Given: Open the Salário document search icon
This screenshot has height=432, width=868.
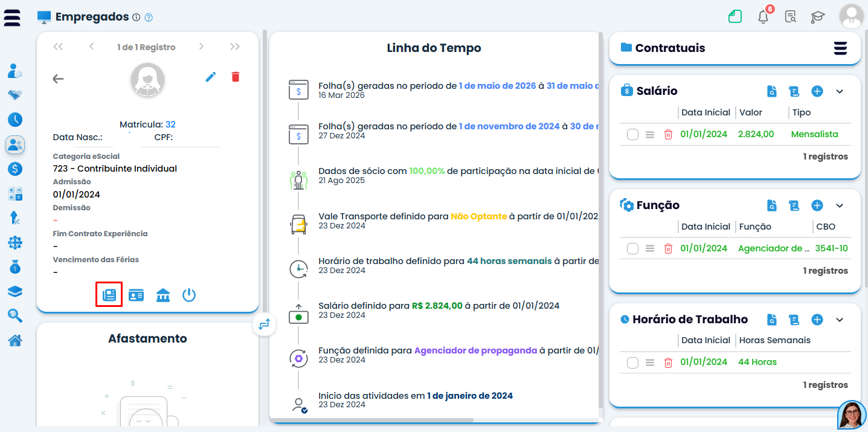Looking at the screenshot, I should coord(771,91).
